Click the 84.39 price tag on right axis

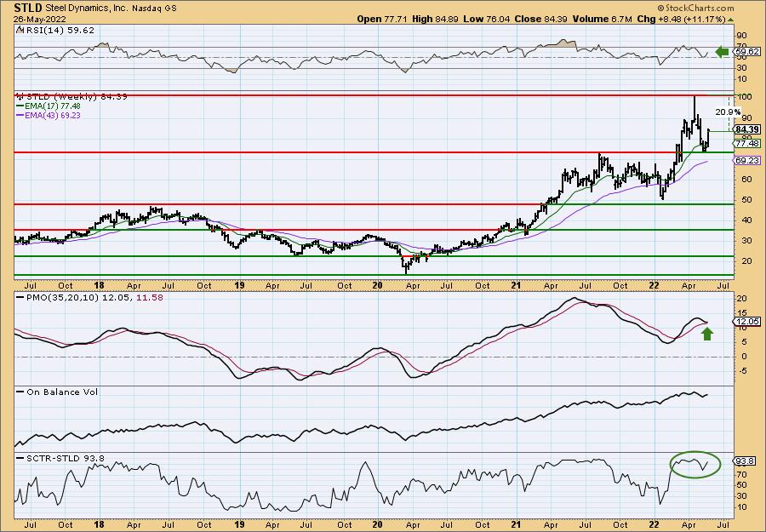click(747, 129)
